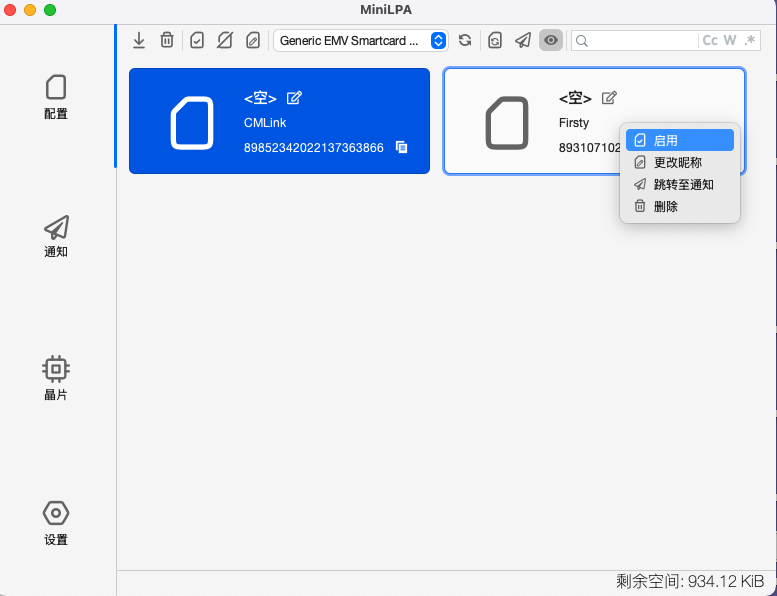Copy the CMLink ICCID number
Viewport: 777px width, 596px height.
pyautogui.click(x=402, y=147)
